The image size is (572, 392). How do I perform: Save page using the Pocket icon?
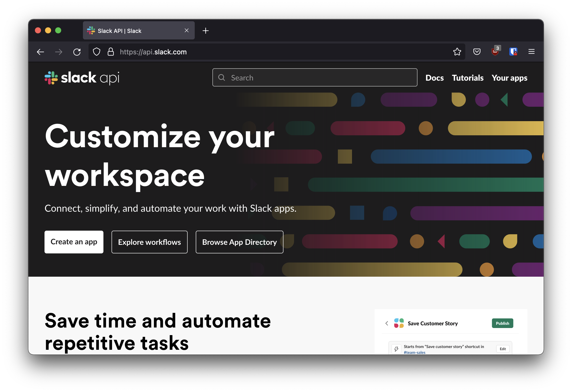[477, 52]
